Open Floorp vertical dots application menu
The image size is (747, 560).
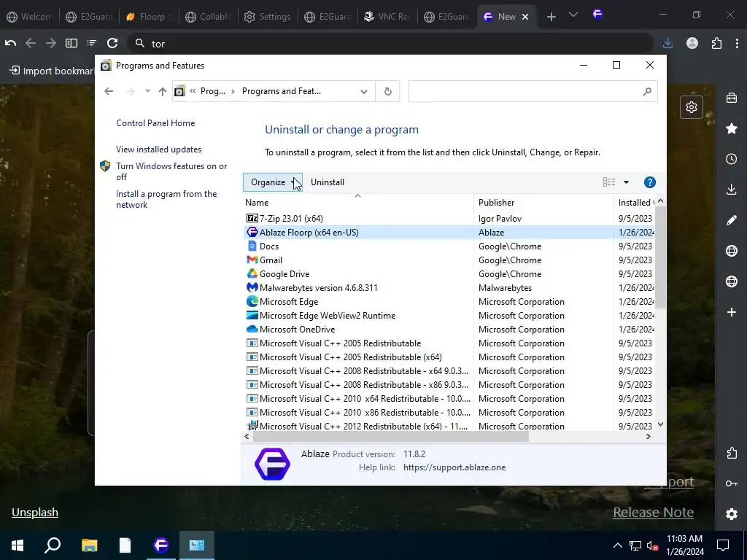tap(737, 43)
